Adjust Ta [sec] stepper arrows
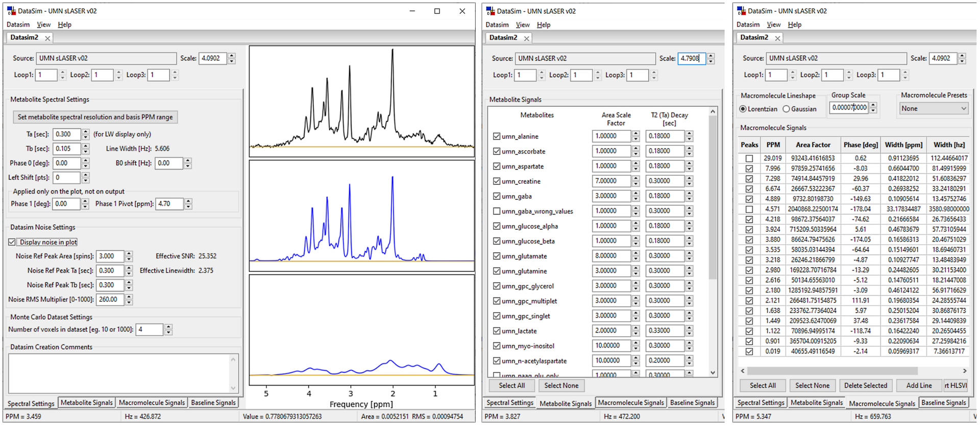The height and width of the screenshot is (426, 980). (x=86, y=134)
